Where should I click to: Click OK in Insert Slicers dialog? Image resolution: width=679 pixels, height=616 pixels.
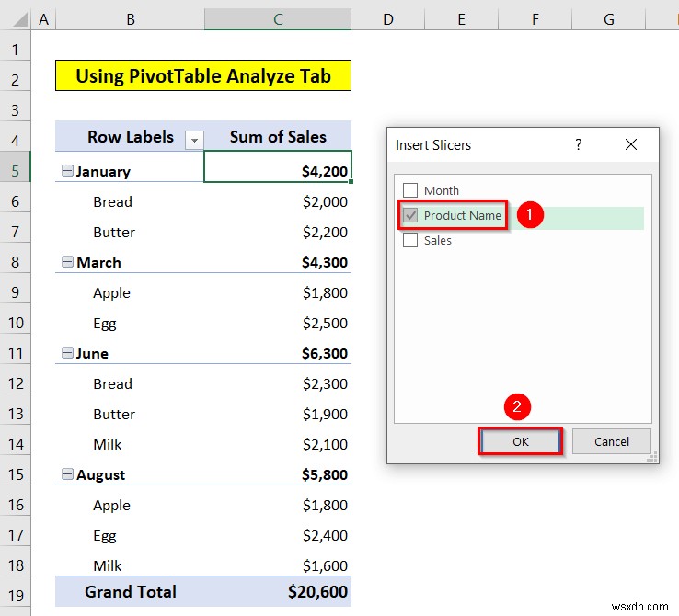click(x=520, y=441)
